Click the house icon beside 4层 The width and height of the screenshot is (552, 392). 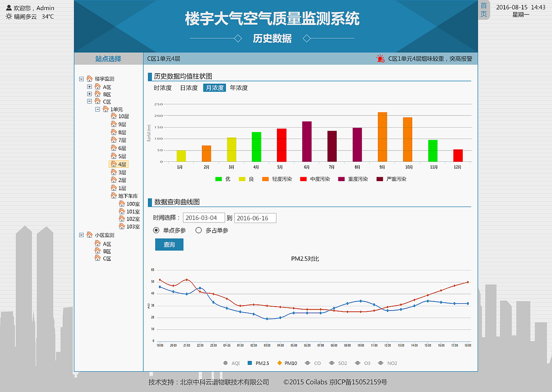114,164
